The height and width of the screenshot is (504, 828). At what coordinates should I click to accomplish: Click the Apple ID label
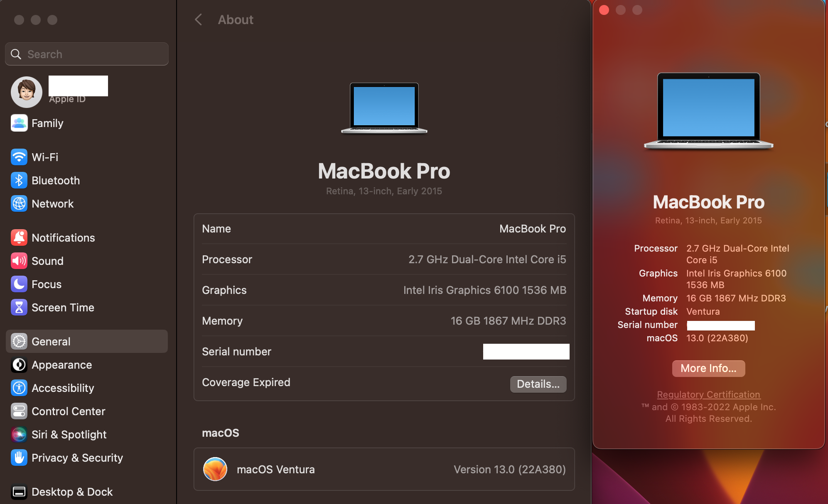click(x=67, y=99)
